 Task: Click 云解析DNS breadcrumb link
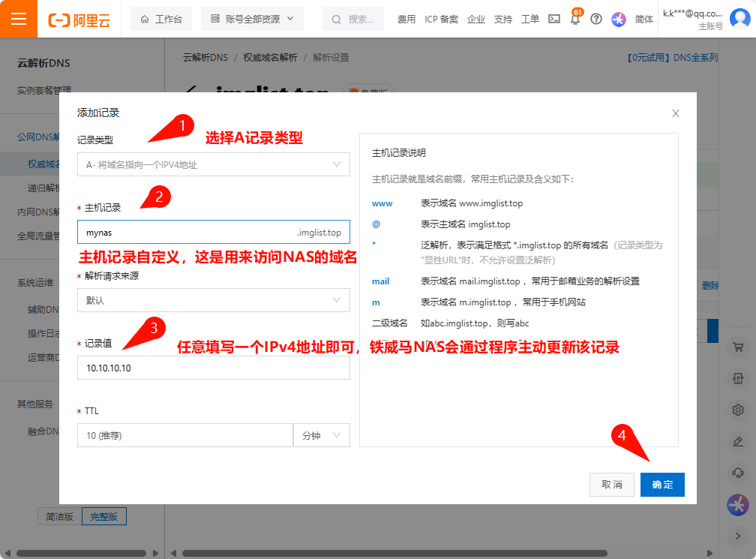[x=205, y=57]
